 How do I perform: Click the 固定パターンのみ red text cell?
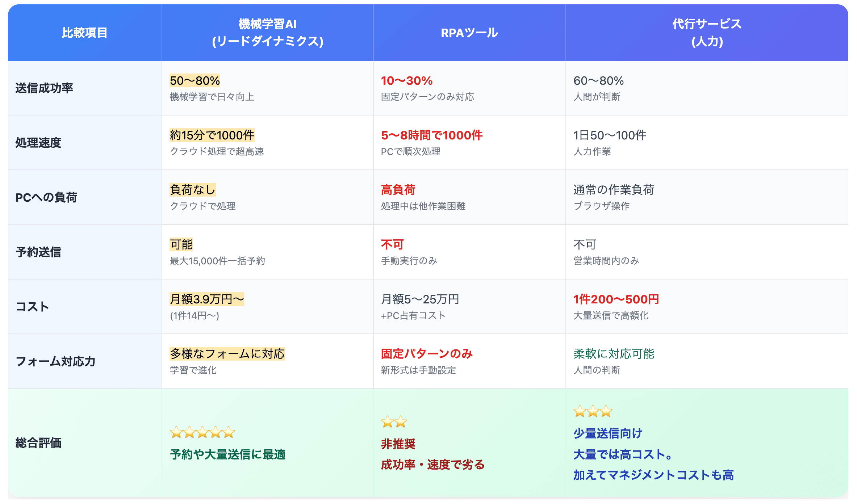[426, 354]
